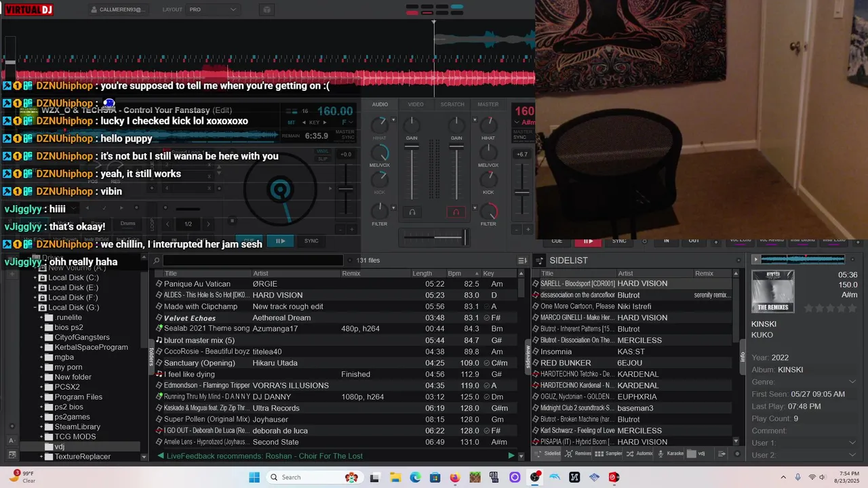The width and height of the screenshot is (868, 488).
Task: Click the search magnifier icon in browser
Action: coord(157,260)
